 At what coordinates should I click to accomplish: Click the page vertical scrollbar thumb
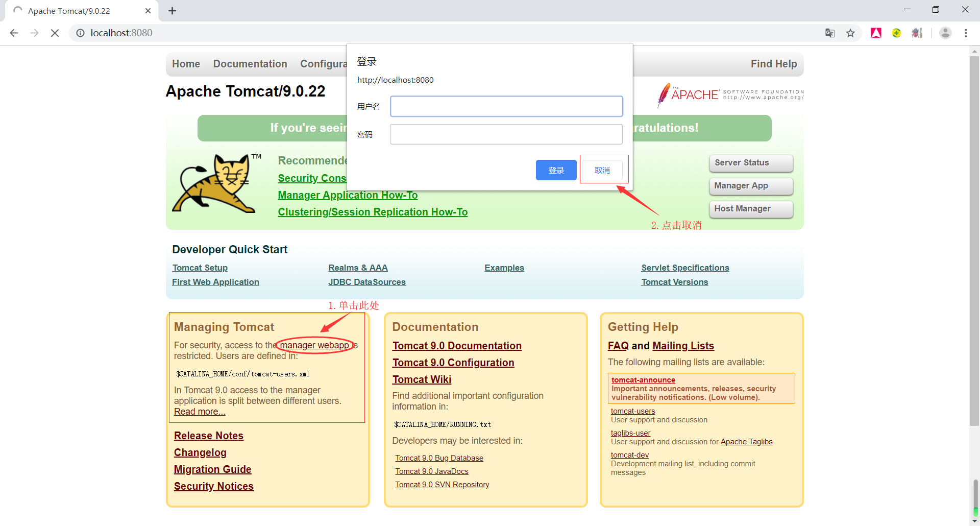[x=975, y=241]
